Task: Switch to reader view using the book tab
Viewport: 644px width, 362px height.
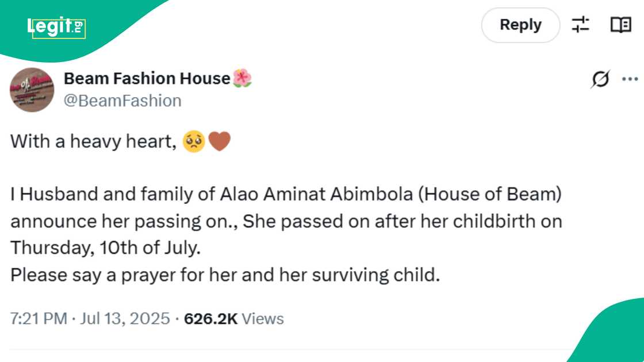Action: 619,25
